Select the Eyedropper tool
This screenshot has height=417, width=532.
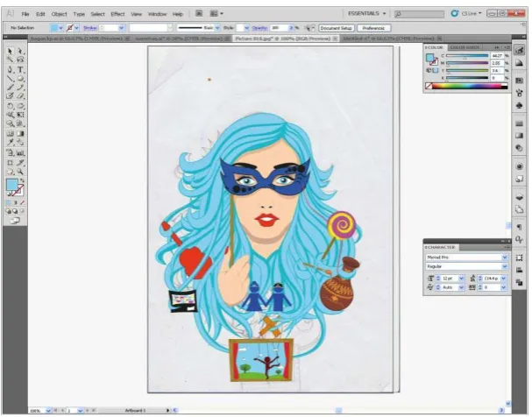11,143
